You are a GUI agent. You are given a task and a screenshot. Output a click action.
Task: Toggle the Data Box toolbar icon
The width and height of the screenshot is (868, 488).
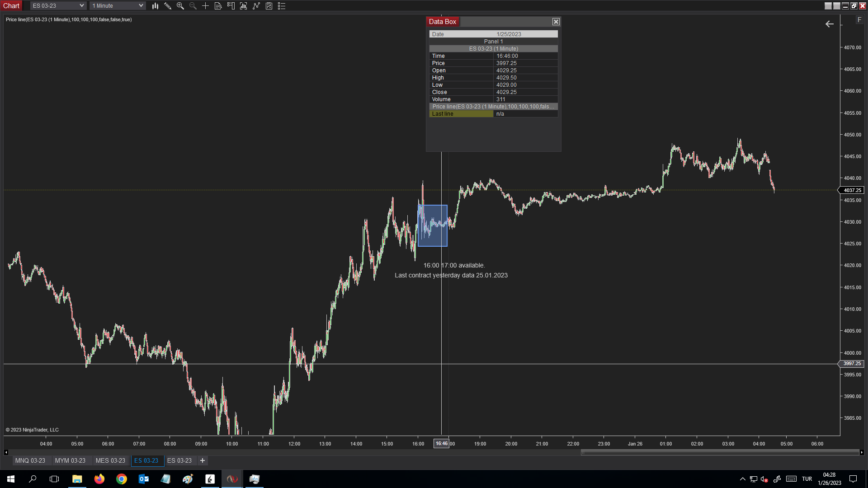pos(218,6)
